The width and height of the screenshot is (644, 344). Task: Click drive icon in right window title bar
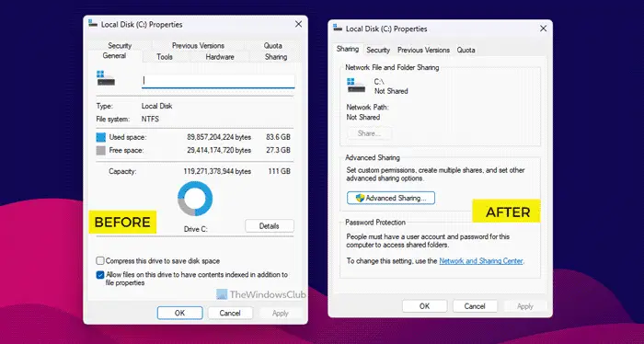tap(338, 28)
